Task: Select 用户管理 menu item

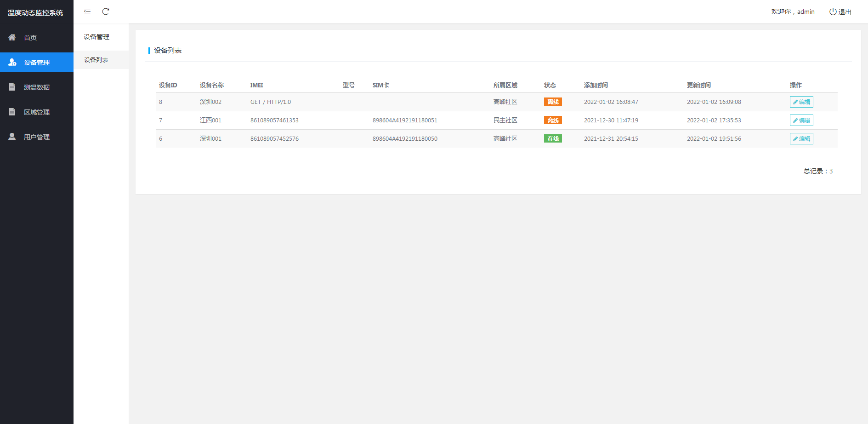Action: [37, 137]
